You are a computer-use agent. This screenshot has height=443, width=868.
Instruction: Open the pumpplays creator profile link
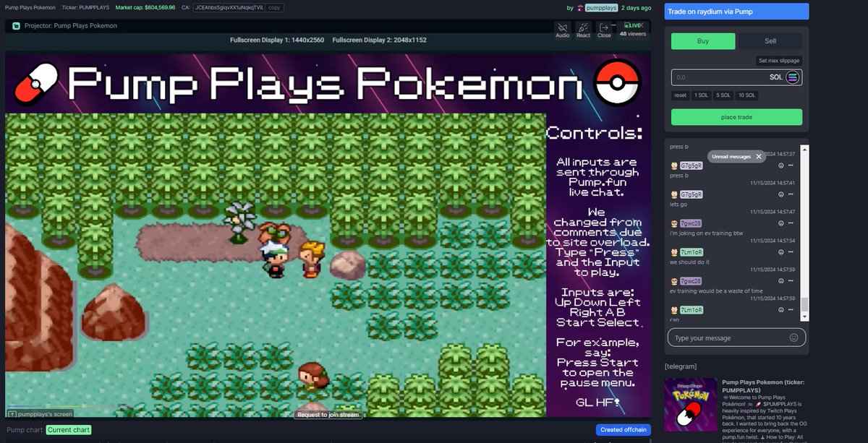[x=601, y=8]
